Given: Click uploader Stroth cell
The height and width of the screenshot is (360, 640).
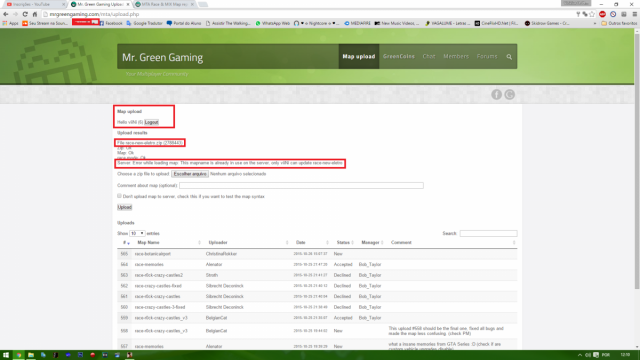Looking at the screenshot, I should point(212,275).
